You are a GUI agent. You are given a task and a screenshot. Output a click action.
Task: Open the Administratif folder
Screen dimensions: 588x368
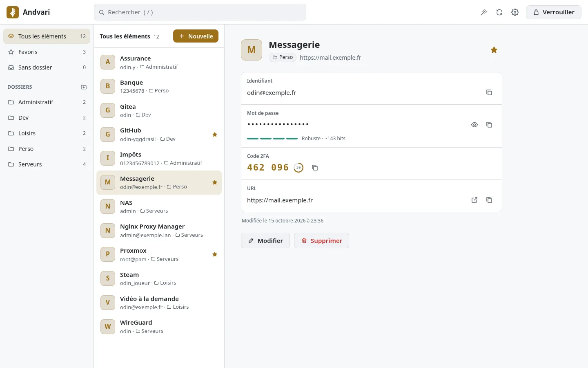click(47, 102)
